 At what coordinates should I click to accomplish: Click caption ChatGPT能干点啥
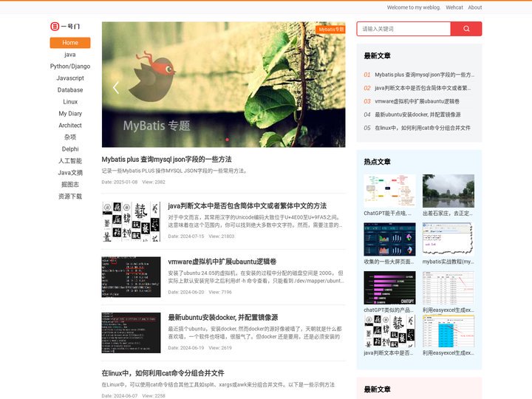click(387, 214)
